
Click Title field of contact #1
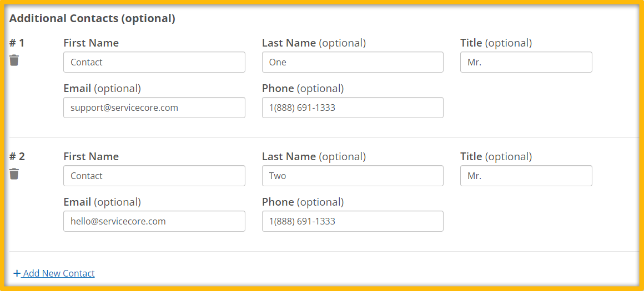(526, 62)
